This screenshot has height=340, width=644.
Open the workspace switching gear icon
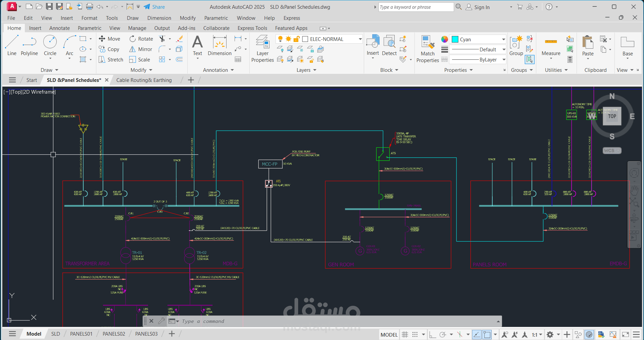550,334
